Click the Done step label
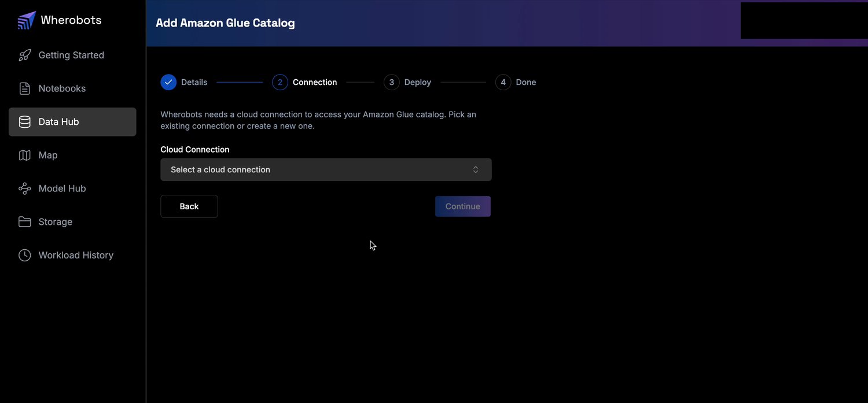Image resolution: width=868 pixels, height=403 pixels. point(526,82)
